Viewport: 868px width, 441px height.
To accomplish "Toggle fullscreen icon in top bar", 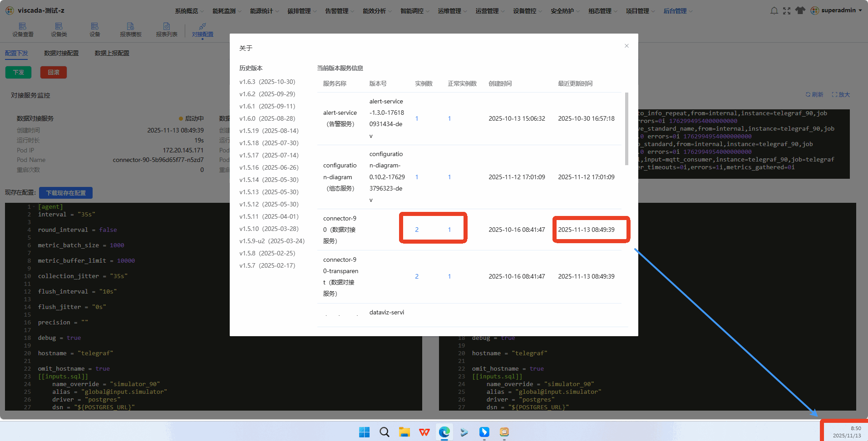I will pos(787,10).
